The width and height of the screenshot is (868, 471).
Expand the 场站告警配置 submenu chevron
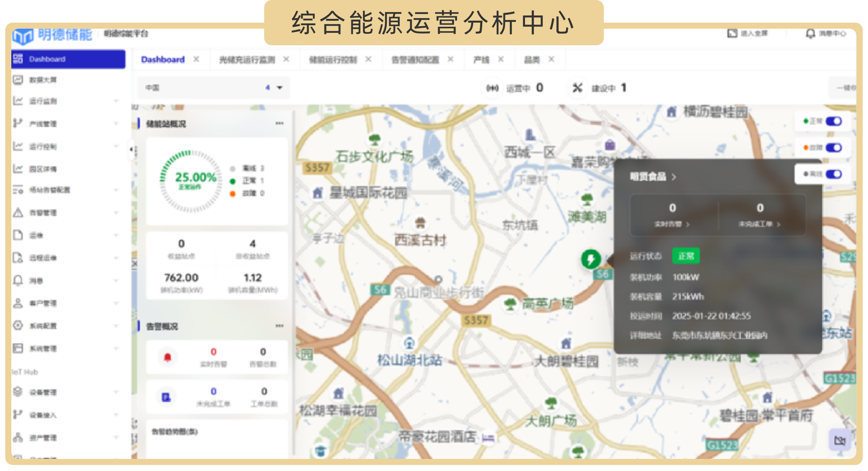coord(116,190)
